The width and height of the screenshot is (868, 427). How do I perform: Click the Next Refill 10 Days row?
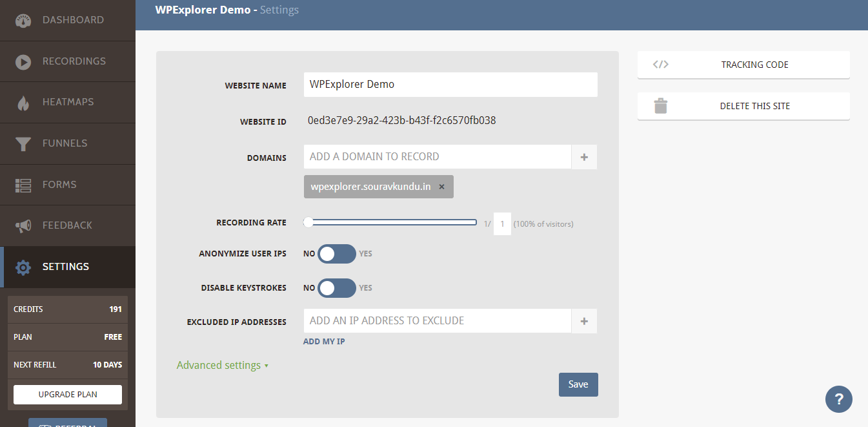coord(68,365)
